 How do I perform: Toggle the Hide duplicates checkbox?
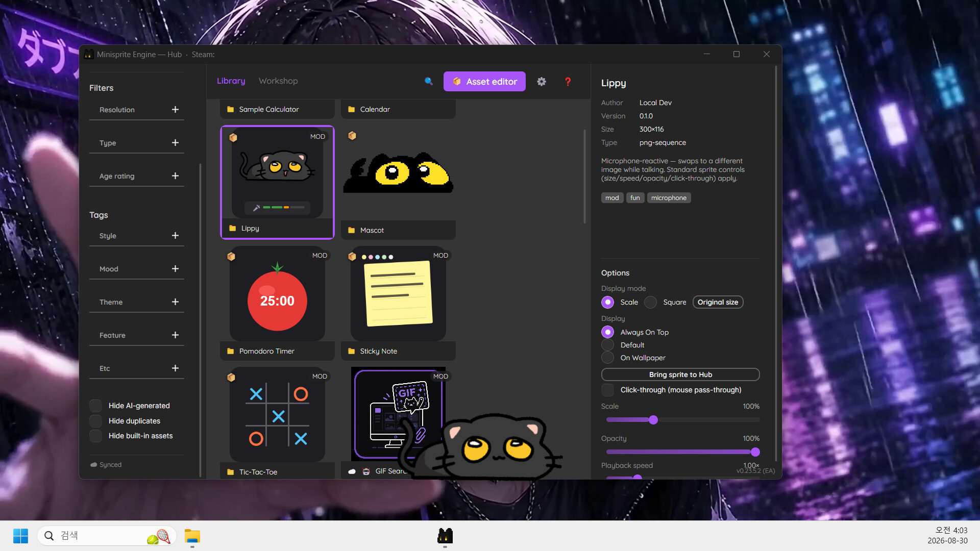click(95, 421)
